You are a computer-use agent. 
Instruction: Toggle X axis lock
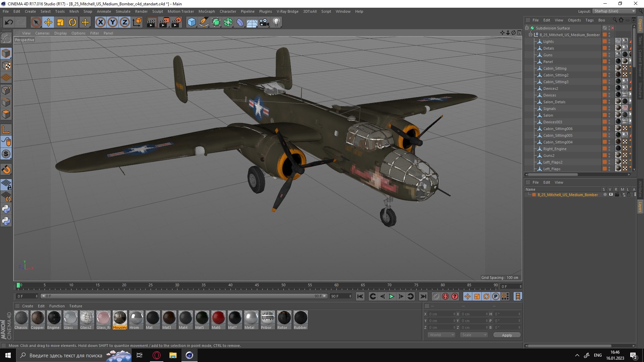[x=100, y=22]
